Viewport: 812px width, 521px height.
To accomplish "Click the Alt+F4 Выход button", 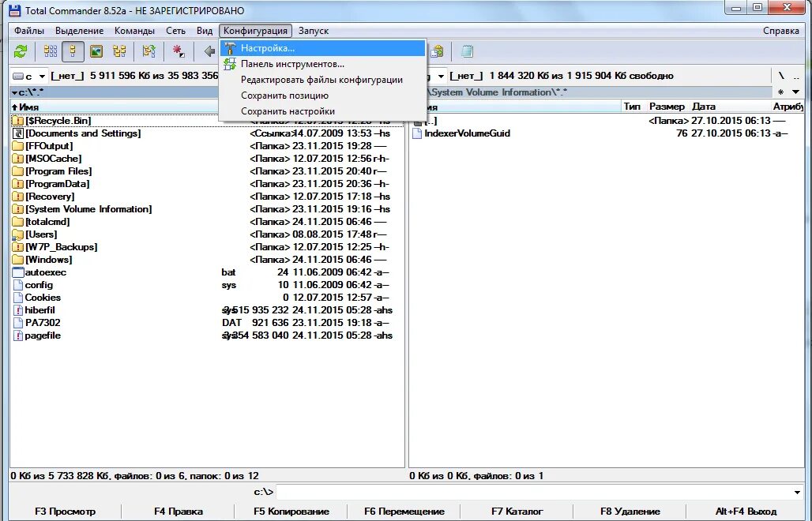I will click(x=746, y=512).
